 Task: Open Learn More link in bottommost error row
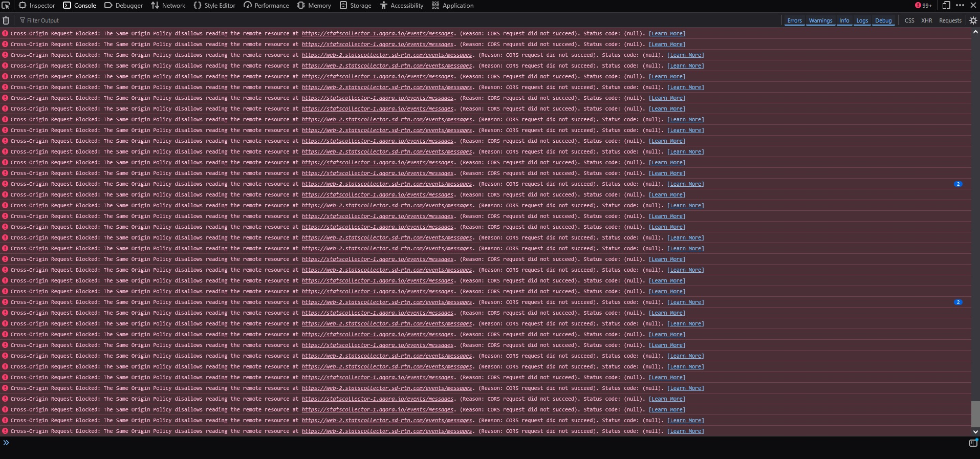coord(686,431)
